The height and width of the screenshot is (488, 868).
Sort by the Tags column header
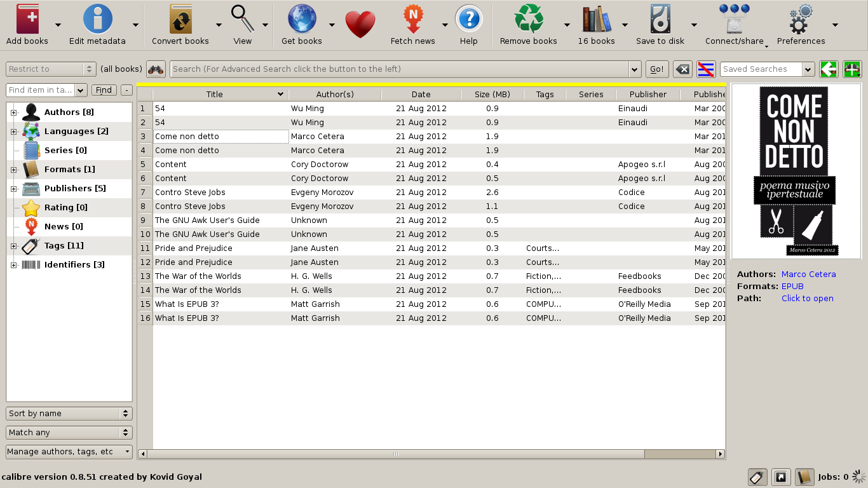point(545,95)
